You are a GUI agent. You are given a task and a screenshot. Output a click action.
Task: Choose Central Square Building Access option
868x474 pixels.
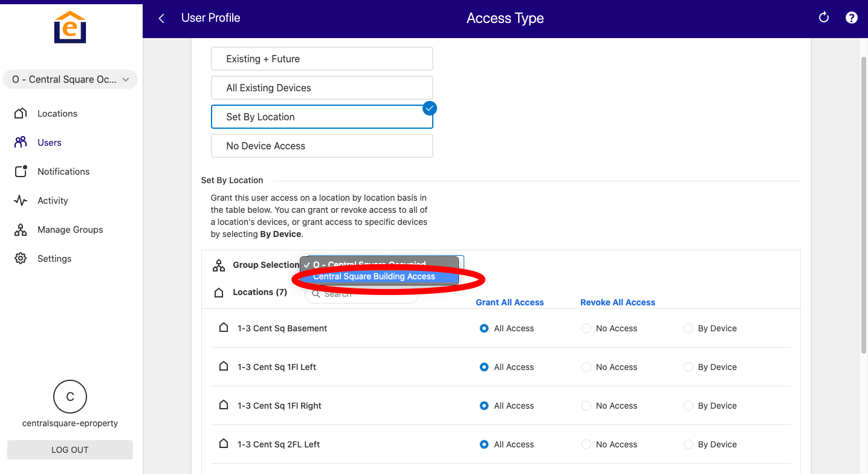[379, 276]
